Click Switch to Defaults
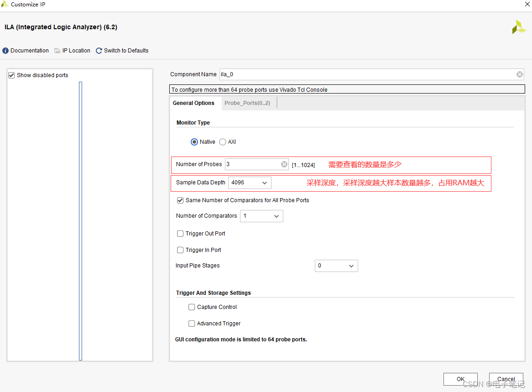 [126, 51]
